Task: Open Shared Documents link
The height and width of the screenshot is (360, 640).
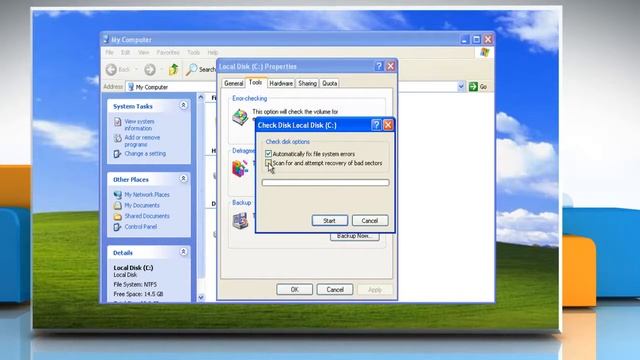Action: click(147, 216)
